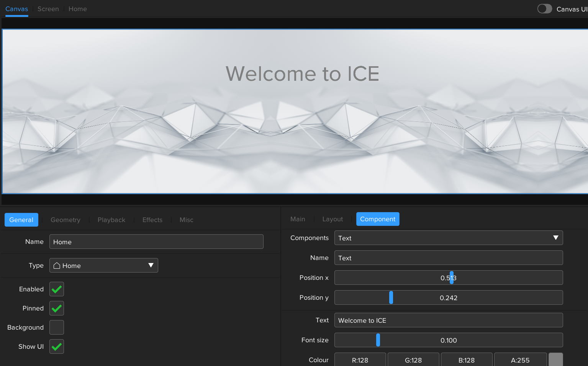Viewport: 588px width, 366px height.
Task: Click the house icon in Type dropdown
Action: pos(57,266)
